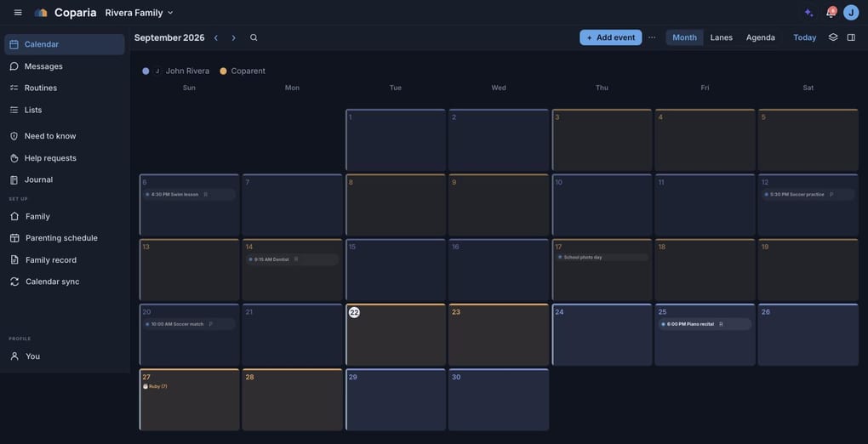This screenshot has height=444, width=868.
Task: Open the notifications bell
Action: tap(831, 12)
